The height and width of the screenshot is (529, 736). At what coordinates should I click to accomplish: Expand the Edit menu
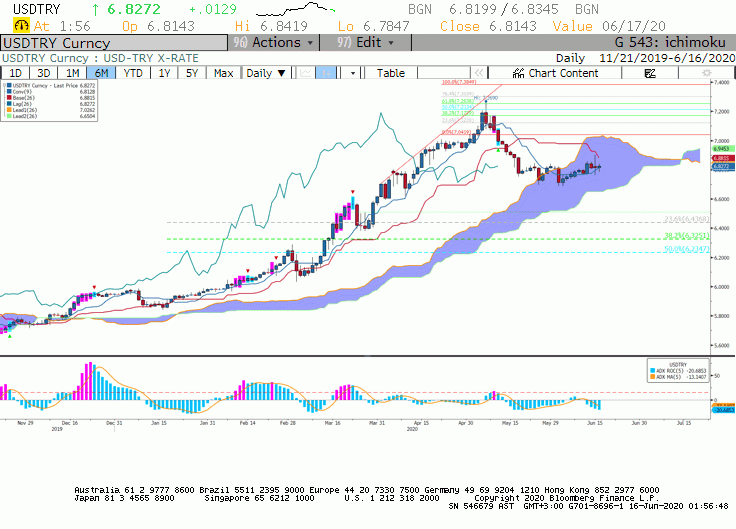pos(366,43)
